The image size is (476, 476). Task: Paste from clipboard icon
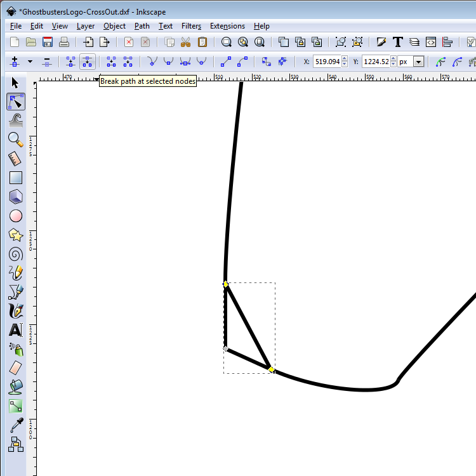click(202, 42)
